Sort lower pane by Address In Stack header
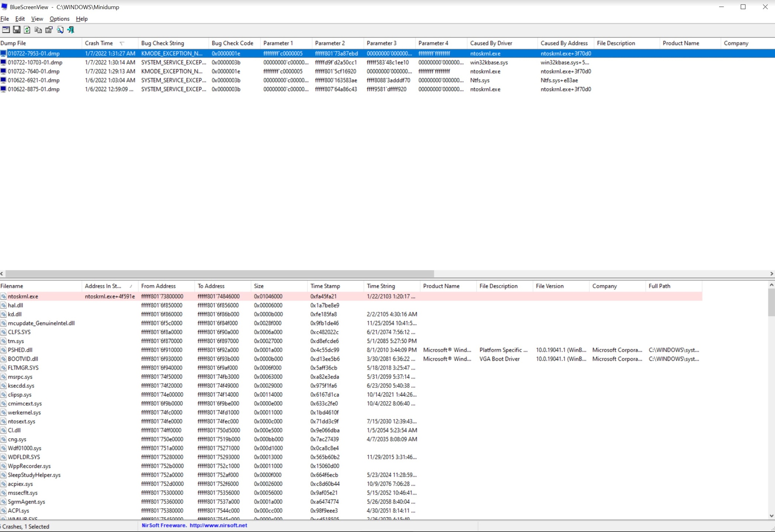The height and width of the screenshot is (532, 775). (109, 286)
